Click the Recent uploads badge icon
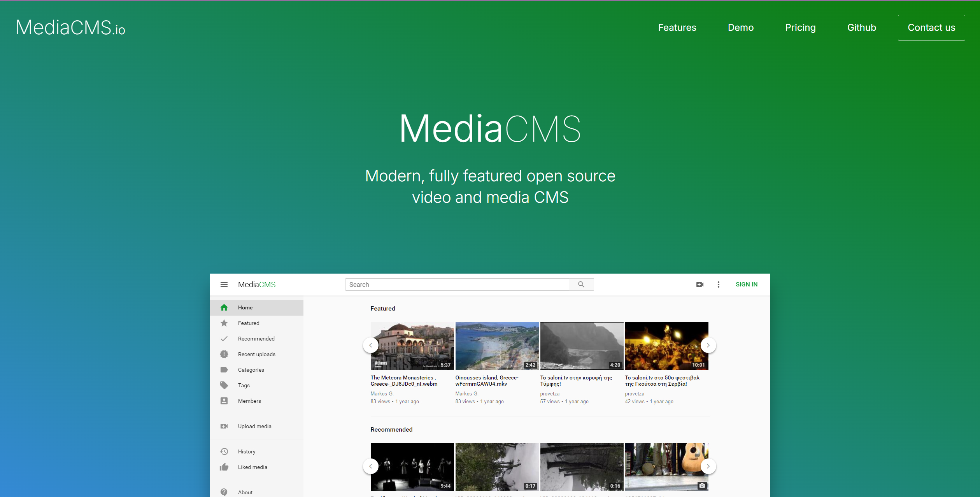The width and height of the screenshot is (980, 497). tap(224, 354)
